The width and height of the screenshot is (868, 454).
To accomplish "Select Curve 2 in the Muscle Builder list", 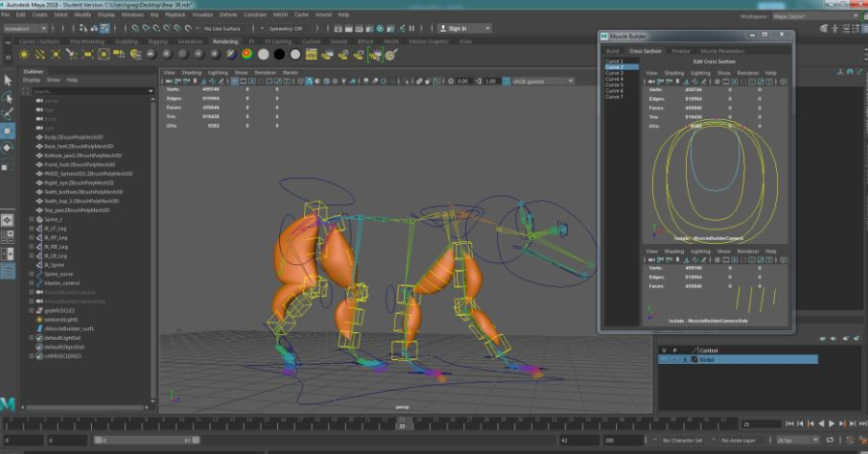I will click(x=621, y=67).
